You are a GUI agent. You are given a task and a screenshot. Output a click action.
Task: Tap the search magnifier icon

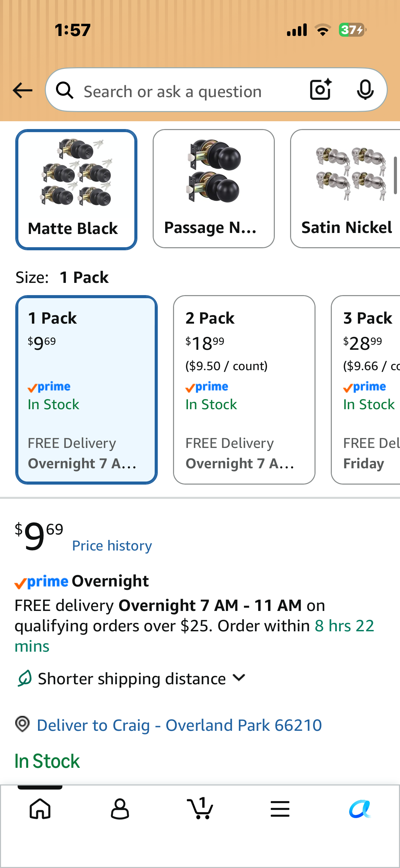click(65, 90)
